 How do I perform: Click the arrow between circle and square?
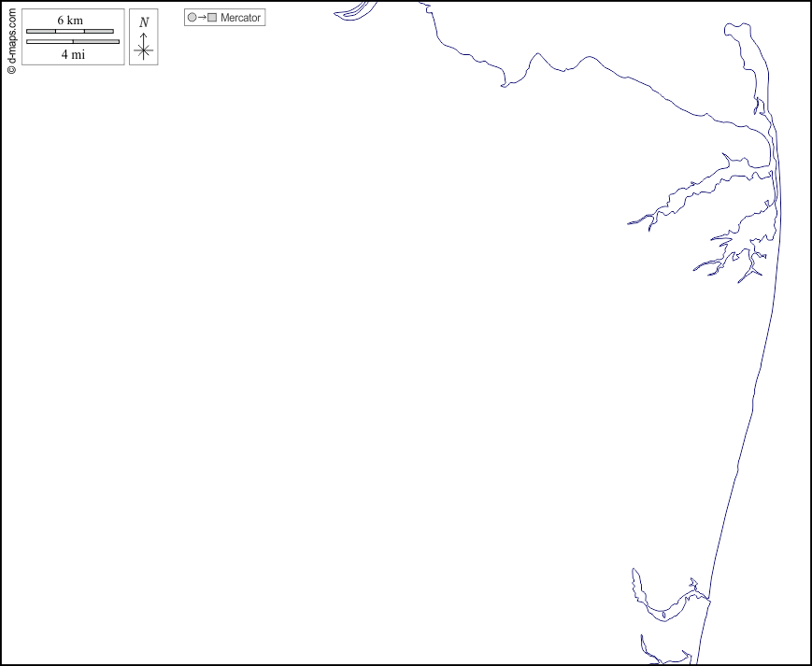pyautogui.click(x=202, y=18)
